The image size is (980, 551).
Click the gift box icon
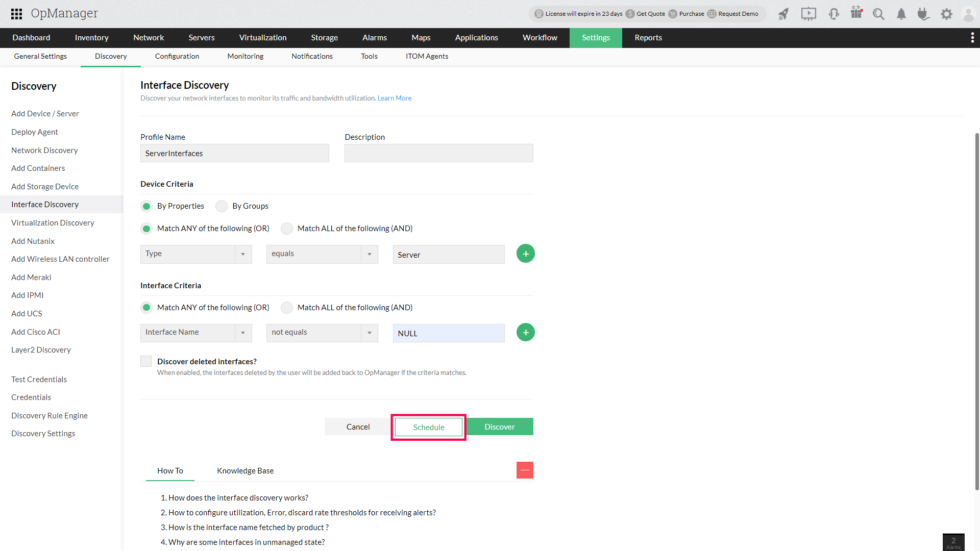pyautogui.click(x=856, y=13)
